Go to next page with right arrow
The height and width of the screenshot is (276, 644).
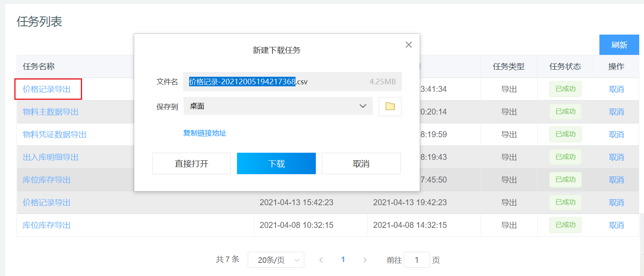pos(365,260)
